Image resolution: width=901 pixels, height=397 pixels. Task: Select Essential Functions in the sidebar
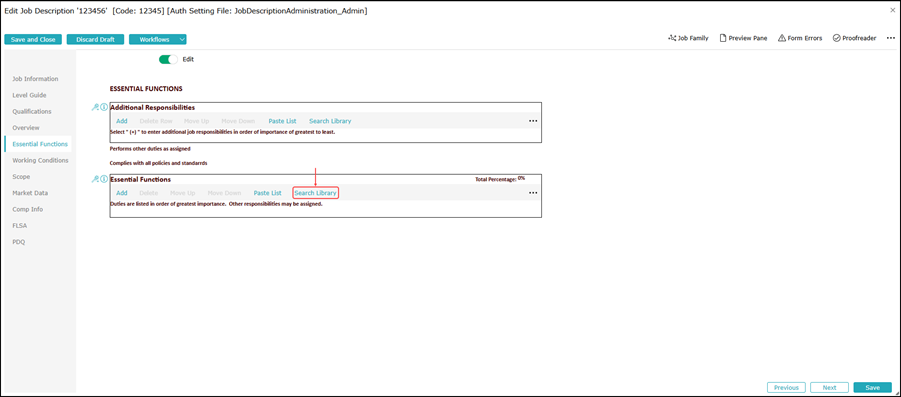pyautogui.click(x=40, y=144)
